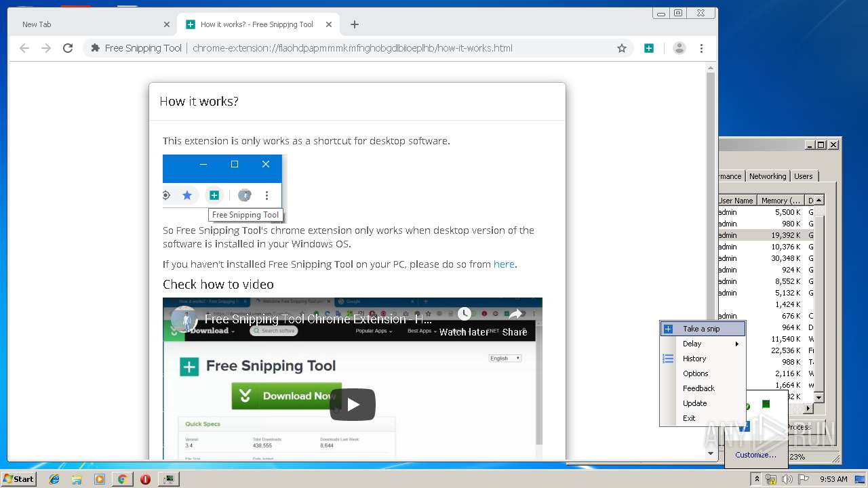This screenshot has height=488, width=868.
Task: Select Feedback in the tray menu
Action: coord(703,388)
